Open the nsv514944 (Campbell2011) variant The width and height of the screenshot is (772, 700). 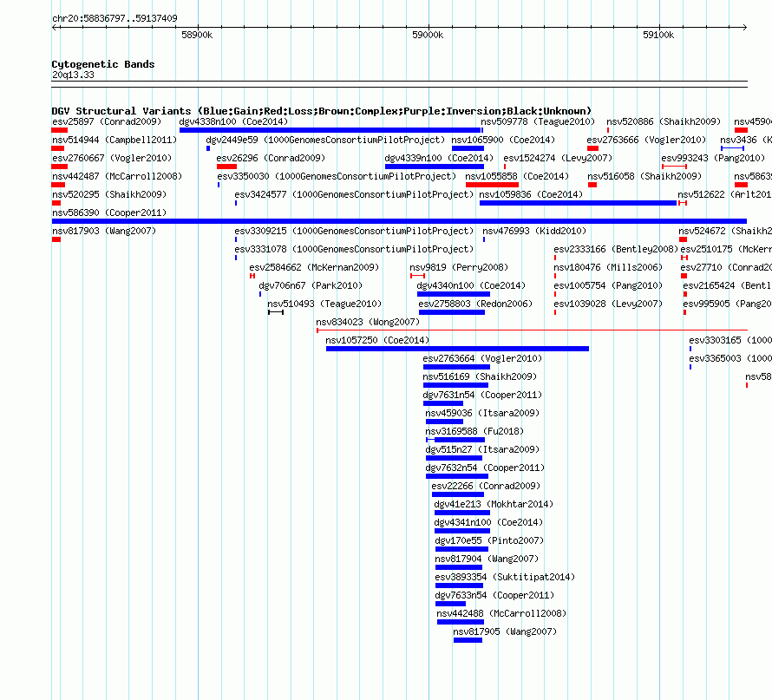(x=114, y=140)
